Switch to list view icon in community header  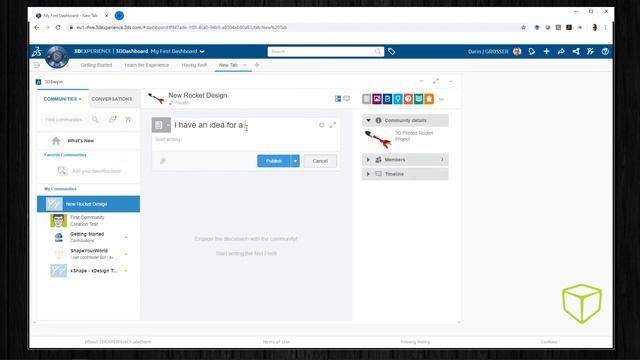338,99
